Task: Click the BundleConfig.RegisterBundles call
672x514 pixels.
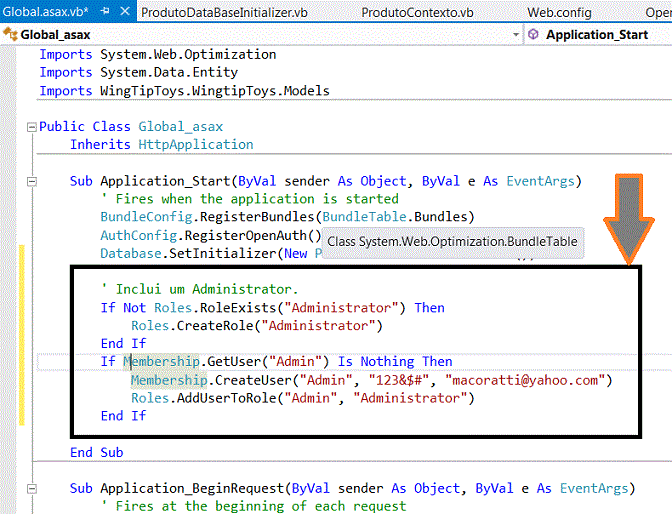Action: click(x=287, y=217)
